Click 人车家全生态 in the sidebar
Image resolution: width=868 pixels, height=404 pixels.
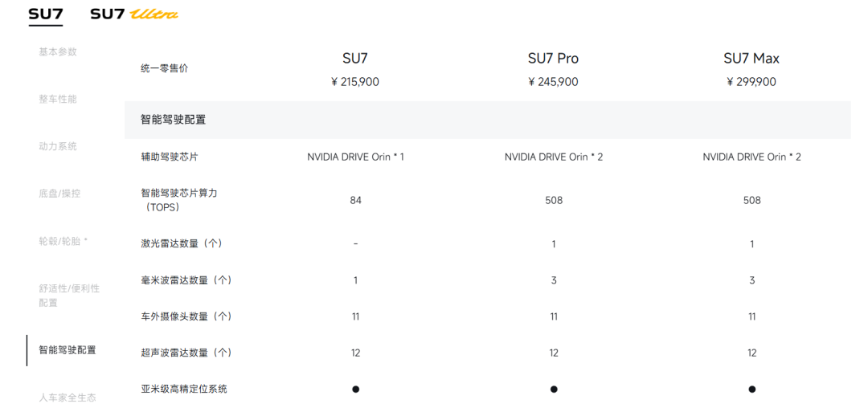coord(68,397)
